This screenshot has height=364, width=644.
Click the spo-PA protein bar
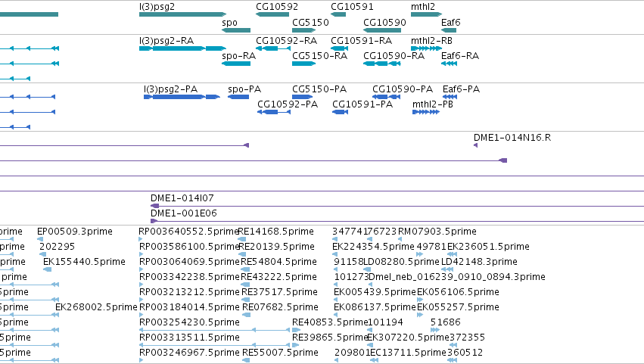point(238,97)
